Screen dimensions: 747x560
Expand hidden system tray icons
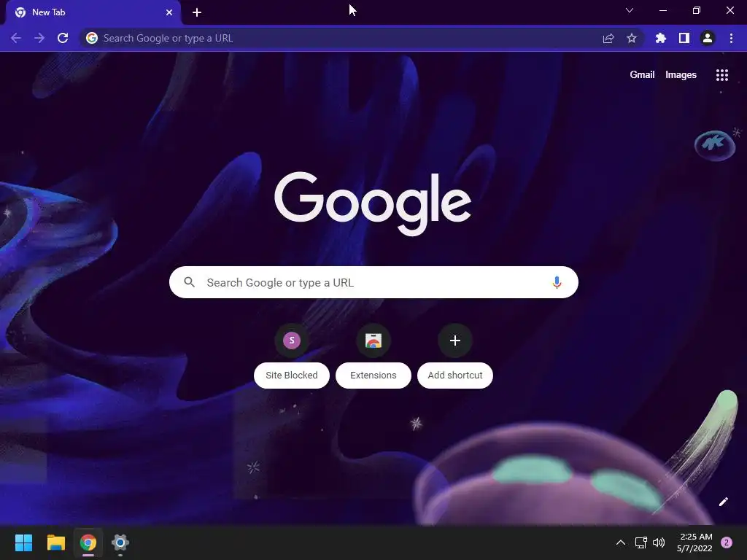click(x=621, y=542)
